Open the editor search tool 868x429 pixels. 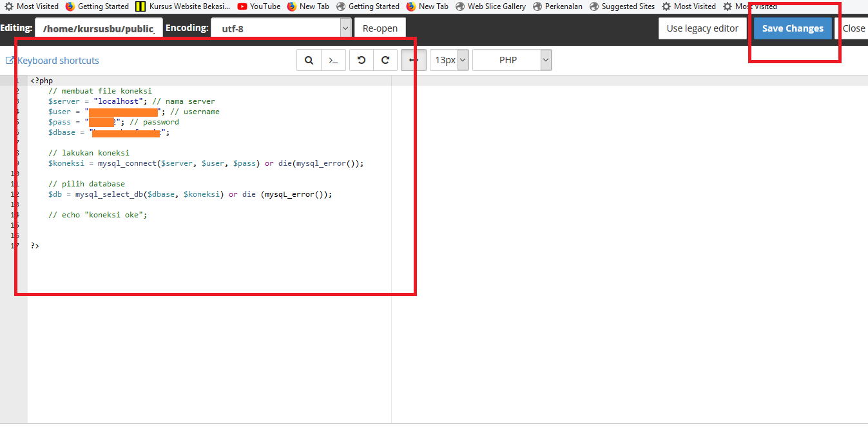tap(309, 60)
